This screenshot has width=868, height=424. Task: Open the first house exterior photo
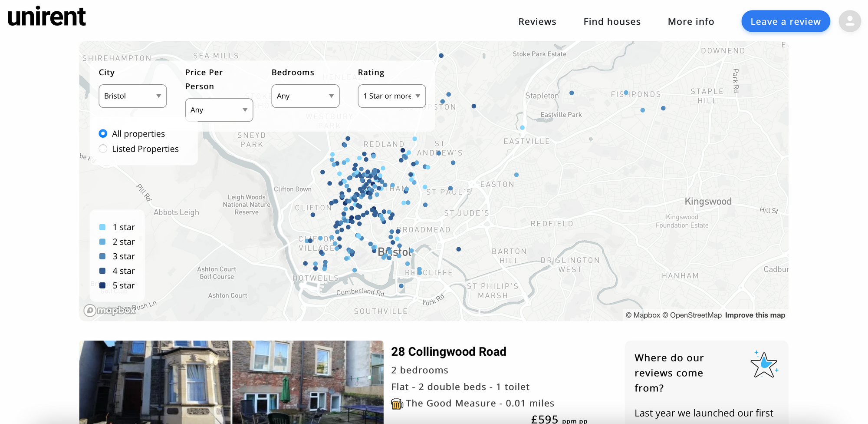(155, 382)
